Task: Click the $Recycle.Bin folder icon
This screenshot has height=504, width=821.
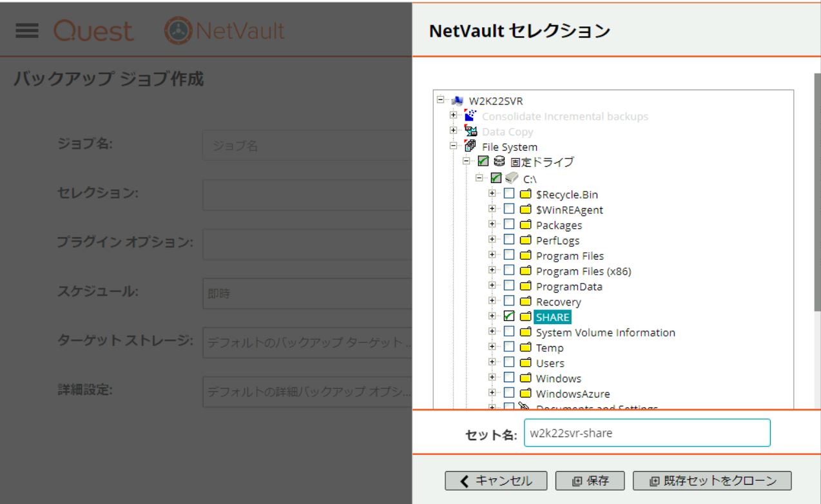Action: click(525, 193)
